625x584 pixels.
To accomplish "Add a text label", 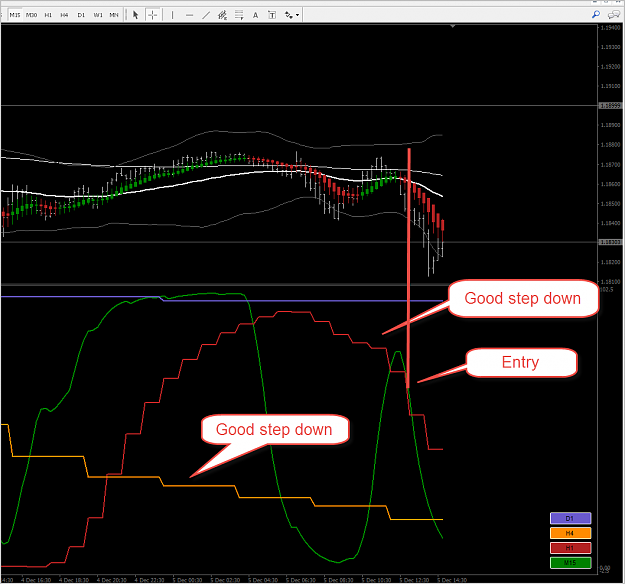I will coord(272,15).
